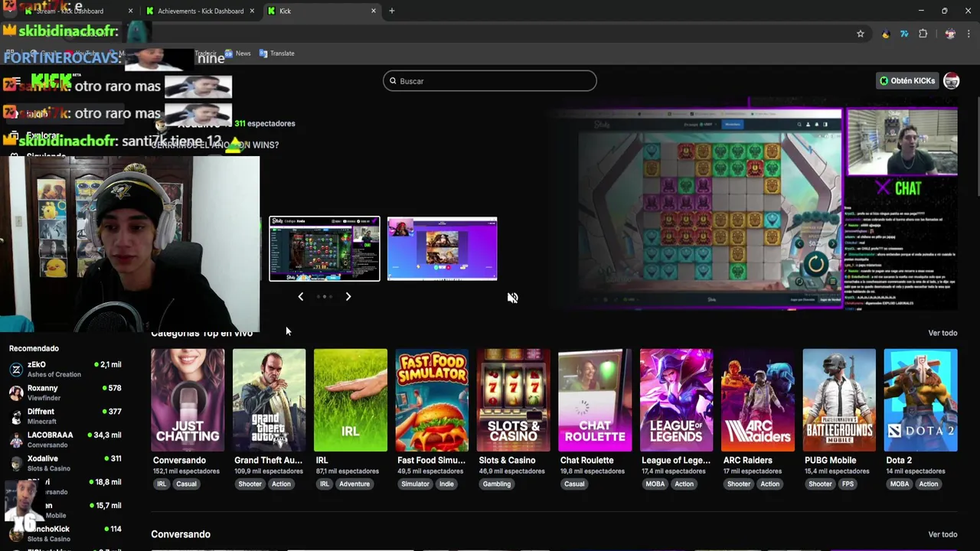Click the magnifier icon in the Buscar box

coord(393,80)
